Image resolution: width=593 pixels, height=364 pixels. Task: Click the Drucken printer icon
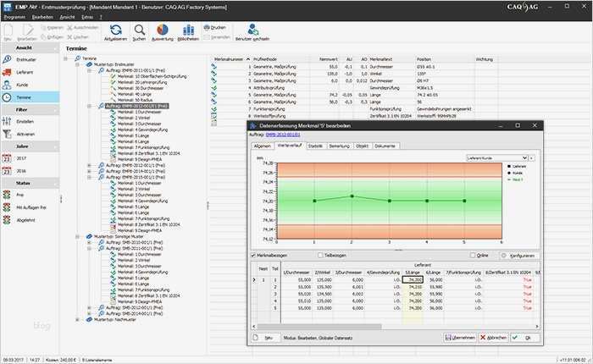[x=207, y=27]
